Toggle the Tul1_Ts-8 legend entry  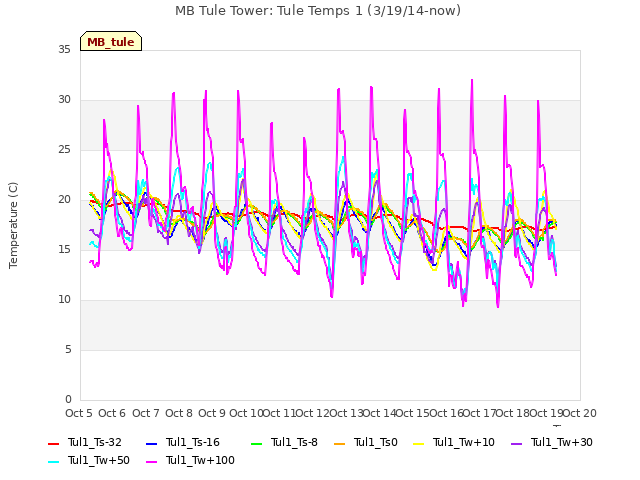284,442
